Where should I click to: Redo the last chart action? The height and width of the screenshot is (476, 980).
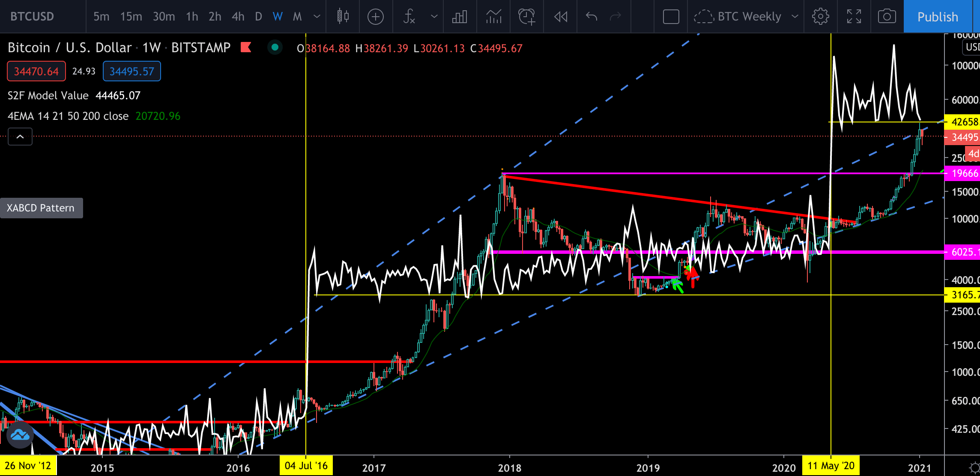[615, 17]
